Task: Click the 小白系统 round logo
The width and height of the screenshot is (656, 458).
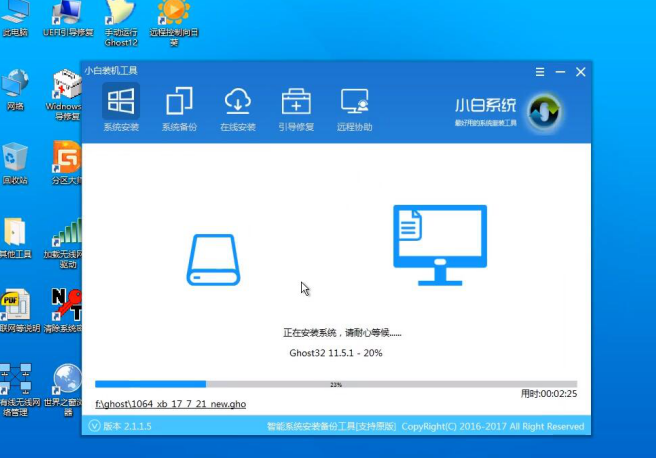Action: [x=544, y=112]
